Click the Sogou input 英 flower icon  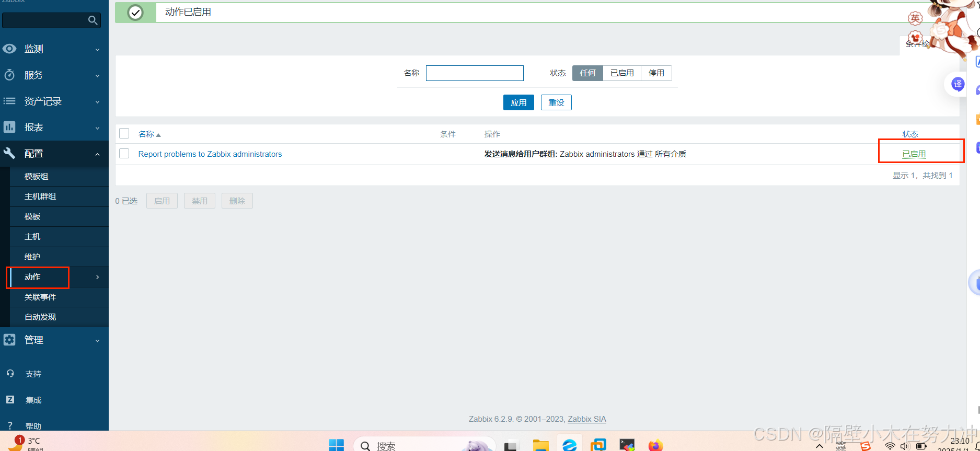[x=915, y=18]
